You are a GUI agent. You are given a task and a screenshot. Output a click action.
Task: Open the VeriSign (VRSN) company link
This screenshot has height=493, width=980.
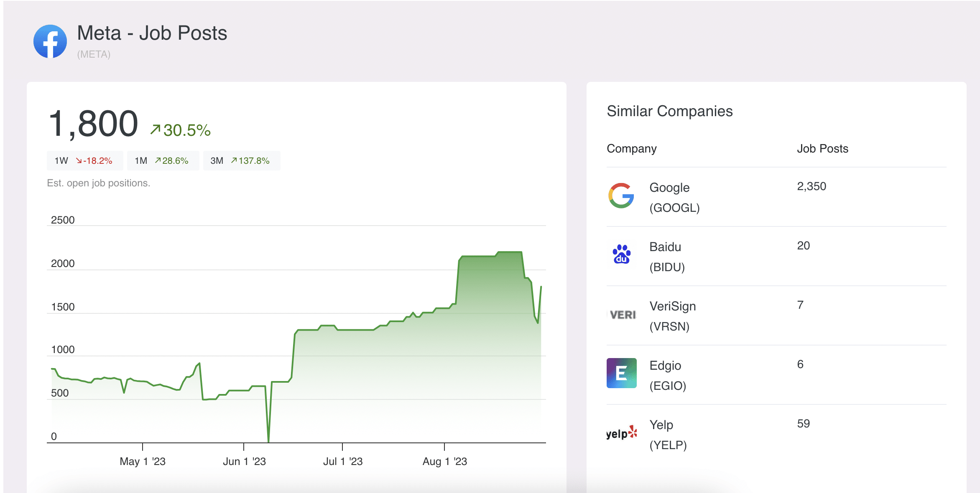672,316
